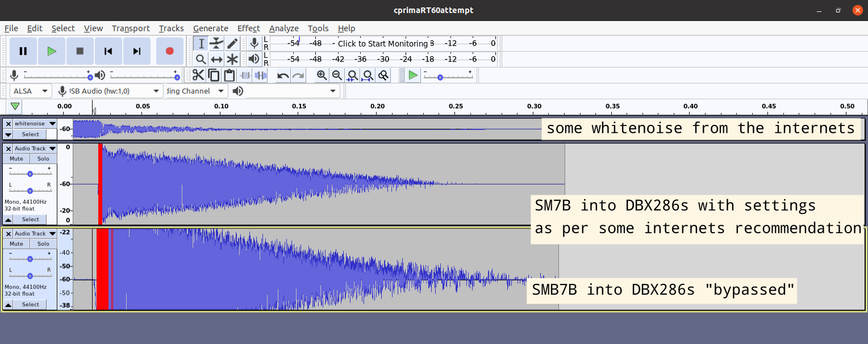Screen dimensions: 868x344
Task: Select the Zoom magnifier tool
Action: (x=201, y=59)
